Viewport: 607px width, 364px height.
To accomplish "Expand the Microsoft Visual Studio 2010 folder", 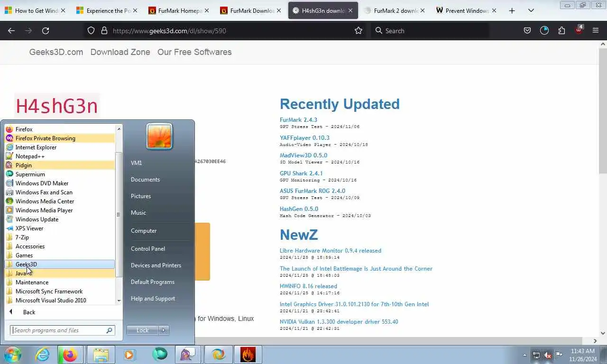I will 59,300.
